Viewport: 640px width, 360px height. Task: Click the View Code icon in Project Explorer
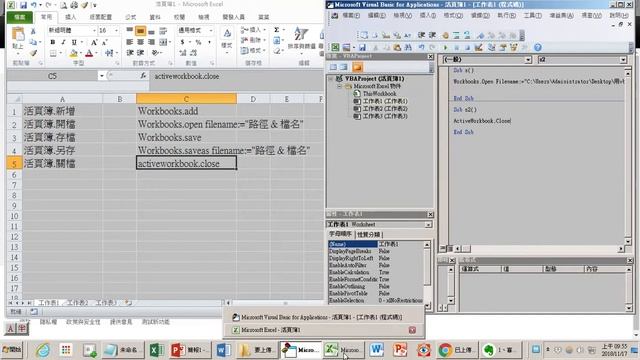333,67
